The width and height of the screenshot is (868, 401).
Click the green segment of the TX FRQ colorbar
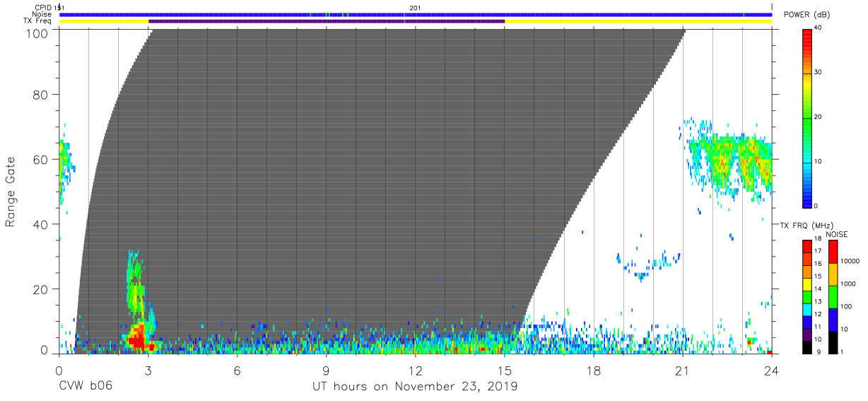[x=807, y=296]
